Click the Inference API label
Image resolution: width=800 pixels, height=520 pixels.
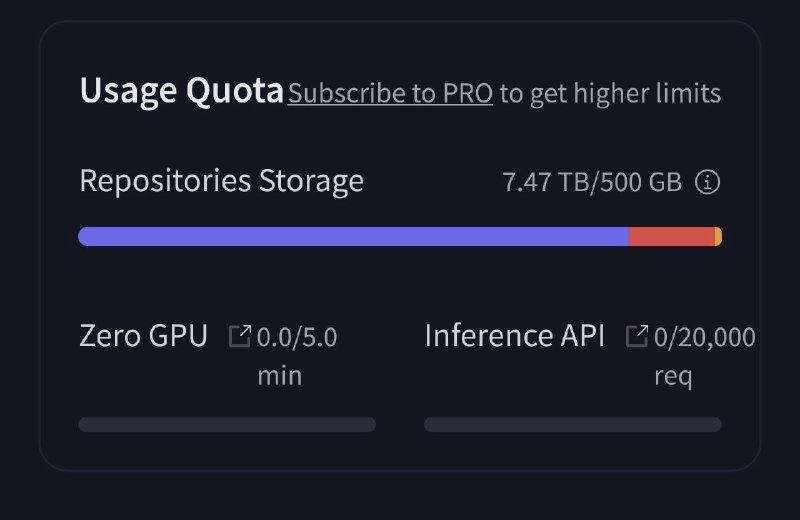(515, 336)
